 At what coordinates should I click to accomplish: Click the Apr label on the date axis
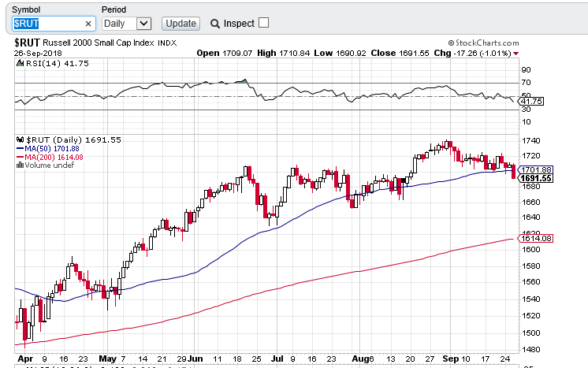(x=25, y=359)
